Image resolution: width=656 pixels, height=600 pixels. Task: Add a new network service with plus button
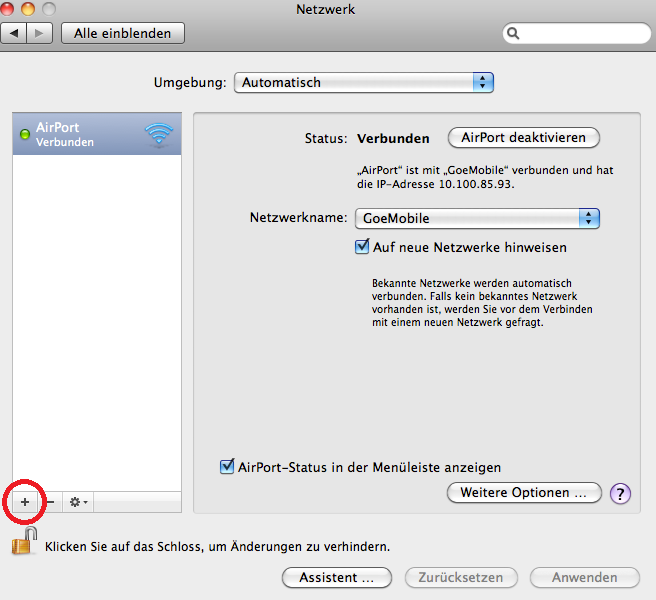click(25, 502)
